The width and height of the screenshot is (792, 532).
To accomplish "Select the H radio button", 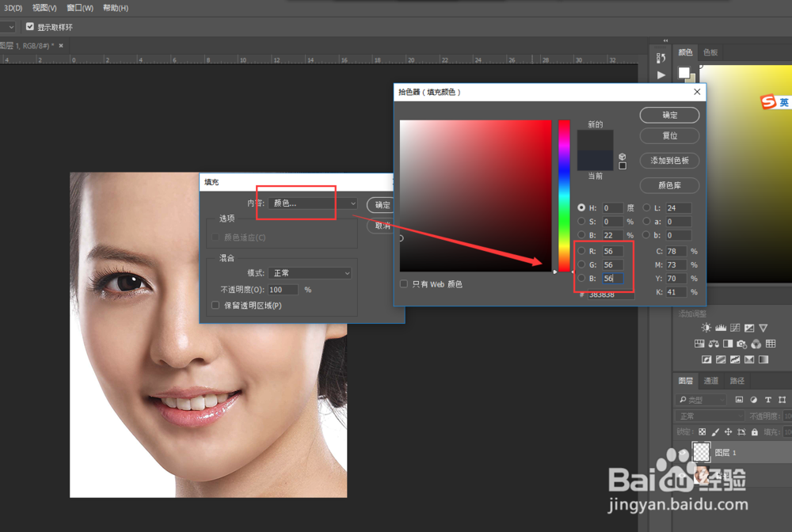I will click(x=581, y=207).
